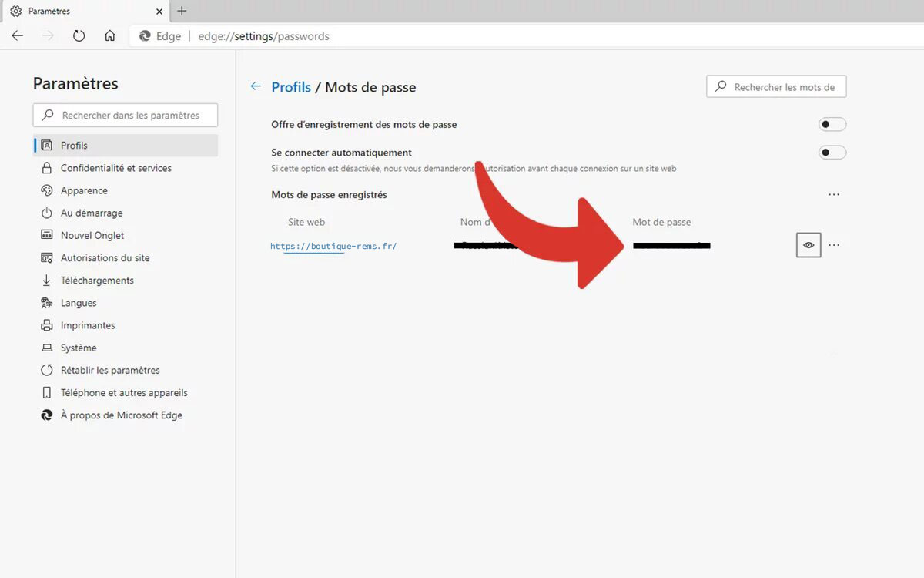
Task: Click the Profils breadcrumb link
Action: [291, 87]
